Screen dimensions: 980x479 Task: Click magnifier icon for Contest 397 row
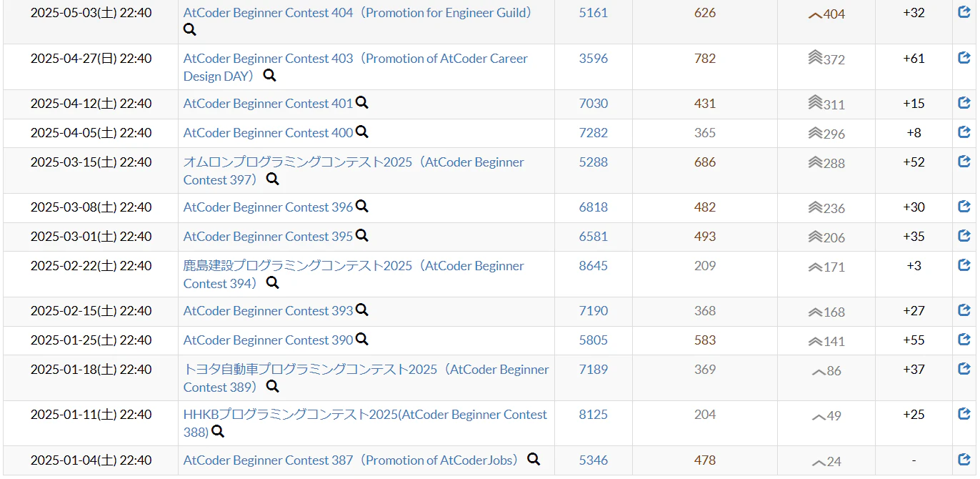click(272, 179)
